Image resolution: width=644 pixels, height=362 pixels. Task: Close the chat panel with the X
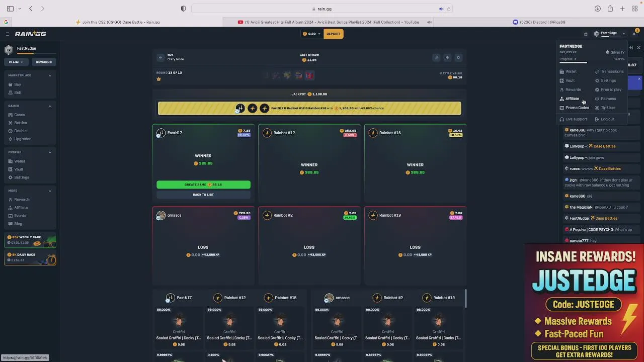(x=638, y=48)
